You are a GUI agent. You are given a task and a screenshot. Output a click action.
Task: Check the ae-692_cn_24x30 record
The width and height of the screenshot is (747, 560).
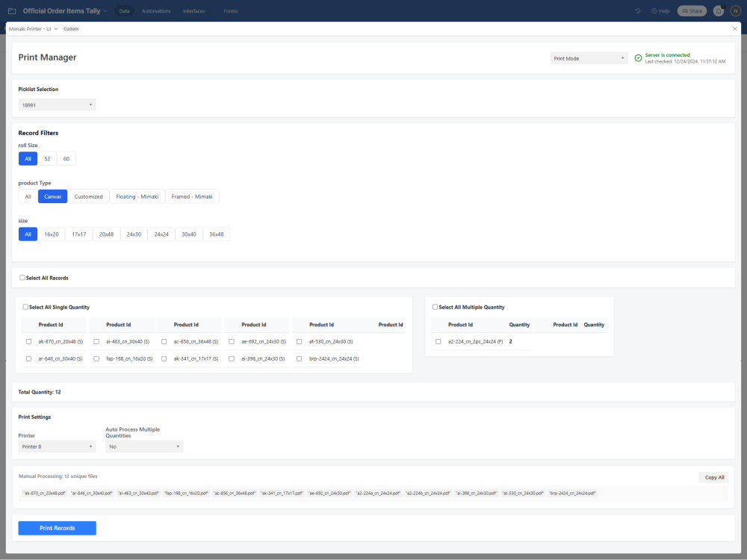pyautogui.click(x=232, y=341)
